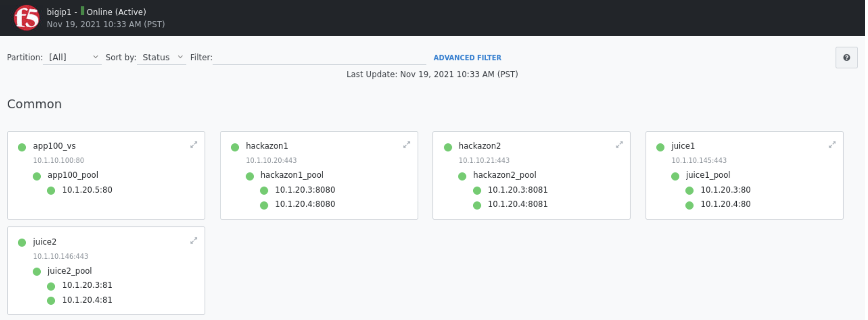Open the ADVANCED FILTER link
Viewport: 868px width, 320px height.
467,58
